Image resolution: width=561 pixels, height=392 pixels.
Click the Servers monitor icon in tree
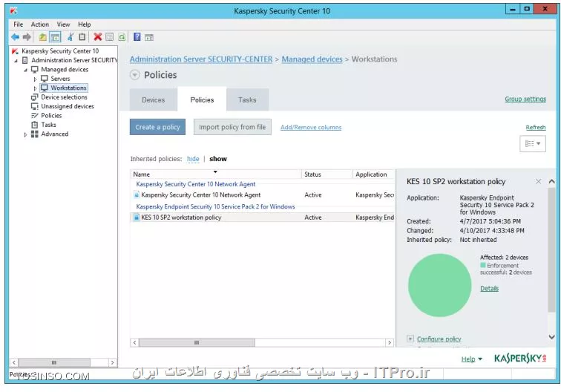[x=44, y=79]
